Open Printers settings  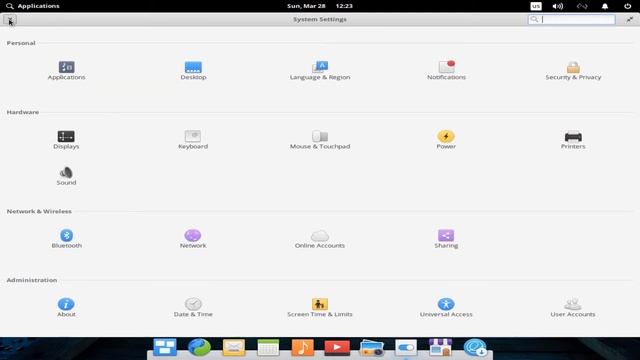(x=573, y=140)
